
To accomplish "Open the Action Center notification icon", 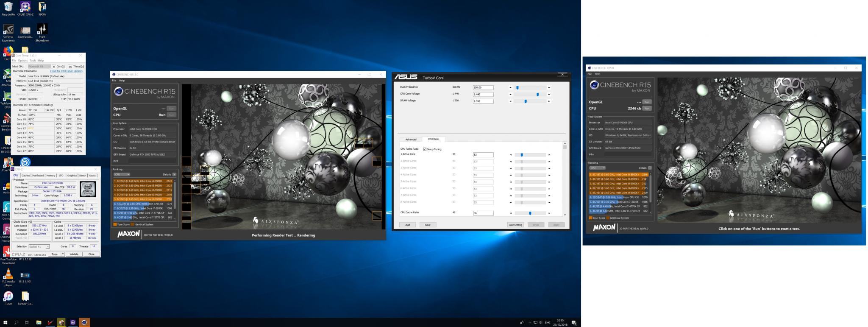I will 574,323.
